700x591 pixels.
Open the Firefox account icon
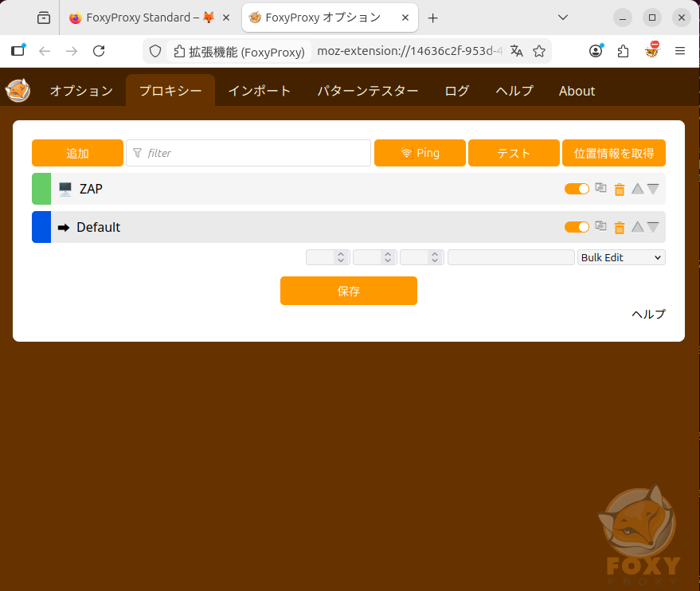(x=596, y=51)
